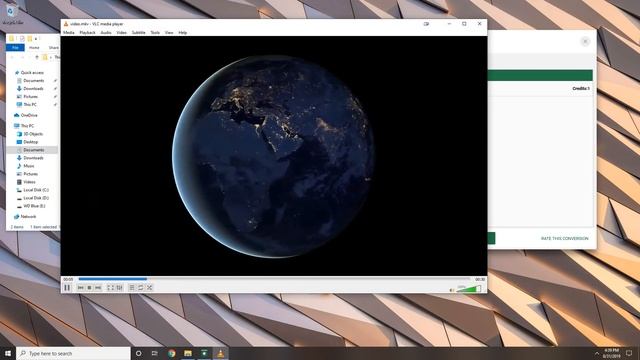Click the elapsed time label in VLC
This screenshot has height=360, width=640.
click(x=68, y=279)
